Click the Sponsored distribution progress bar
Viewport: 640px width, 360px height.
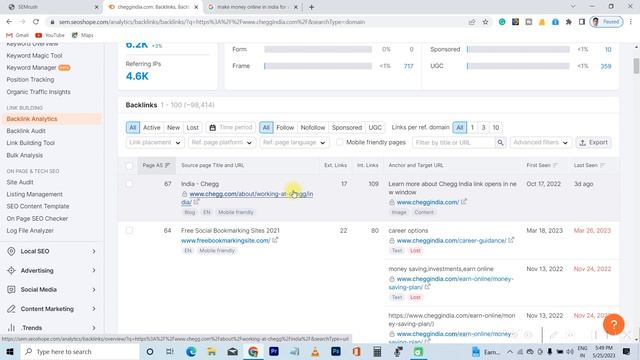(518, 49)
